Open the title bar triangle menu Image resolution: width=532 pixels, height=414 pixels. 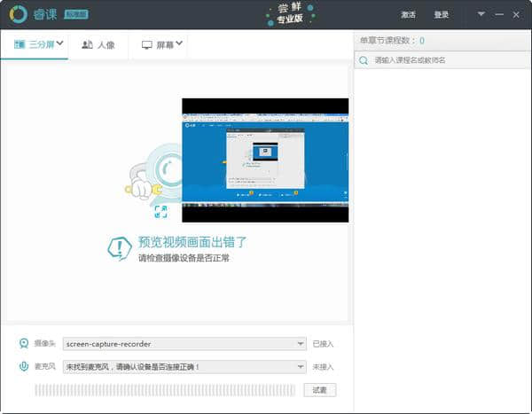[481, 14]
